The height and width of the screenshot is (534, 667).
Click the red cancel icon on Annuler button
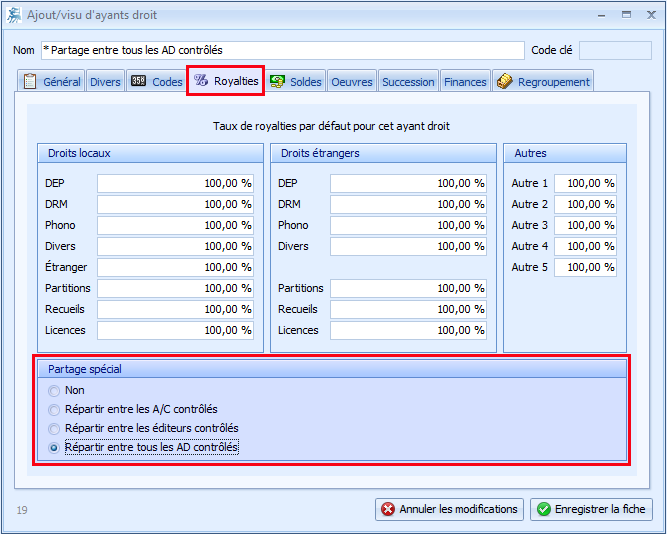point(387,509)
